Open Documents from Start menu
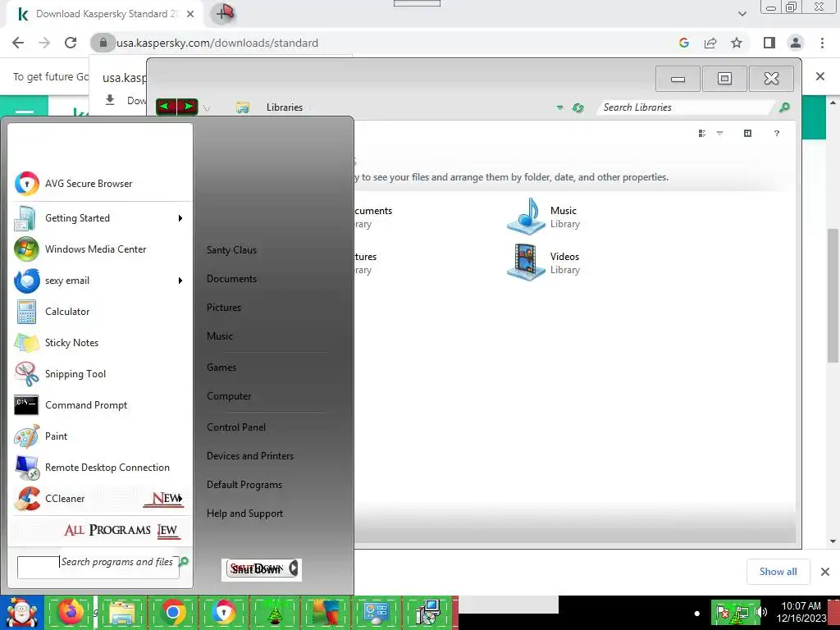Image resolution: width=840 pixels, height=630 pixels. 231,279
